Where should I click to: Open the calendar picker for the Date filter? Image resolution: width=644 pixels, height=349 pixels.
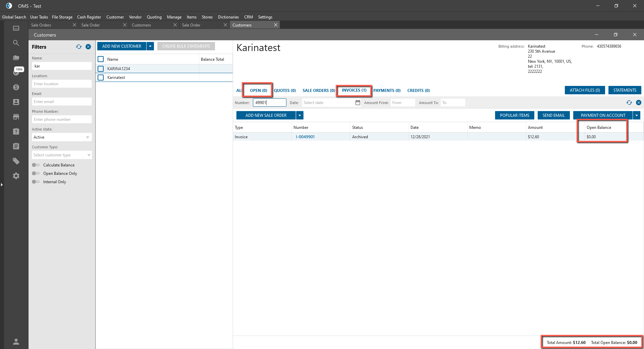tap(358, 103)
